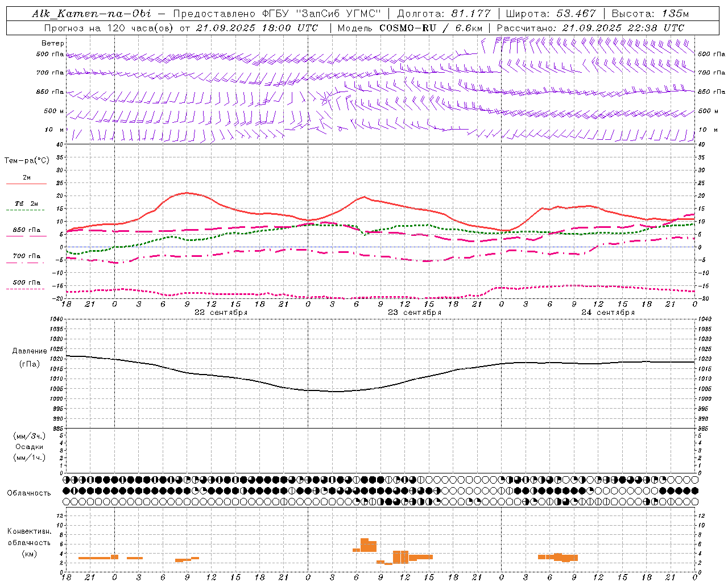Screen dimensions: 728x582
Task: Click the Рассчитано: 21.09.2025 22:38 UTC text
Action: tap(590, 28)
